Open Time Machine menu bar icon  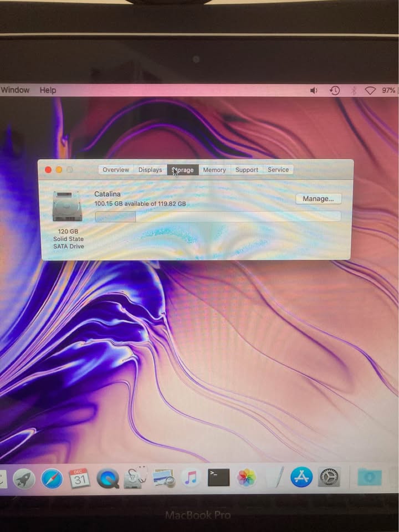click(x=334, y=90)
